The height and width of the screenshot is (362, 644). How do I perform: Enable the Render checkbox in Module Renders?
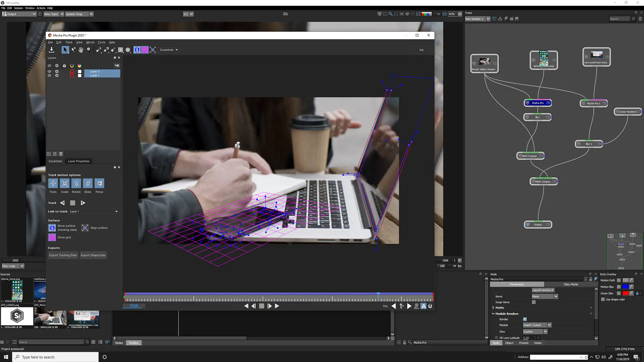pyautogui.click(x=525, y=319)
